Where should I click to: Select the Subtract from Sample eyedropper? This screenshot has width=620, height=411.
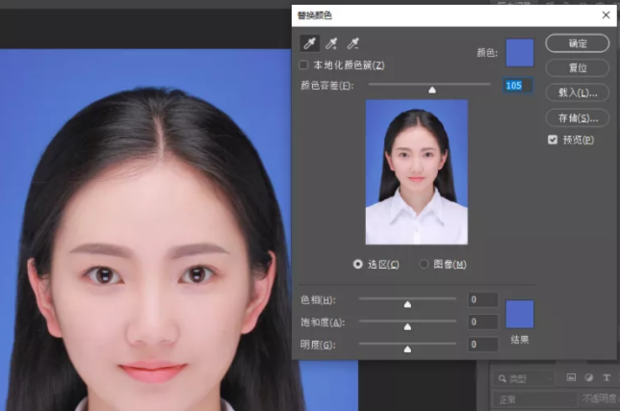tap(352, 43)
